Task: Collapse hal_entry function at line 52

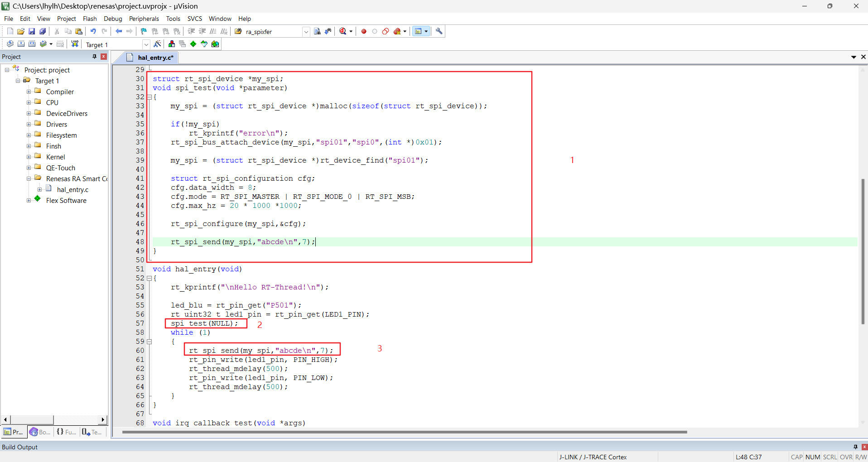Action: [149, 278]
